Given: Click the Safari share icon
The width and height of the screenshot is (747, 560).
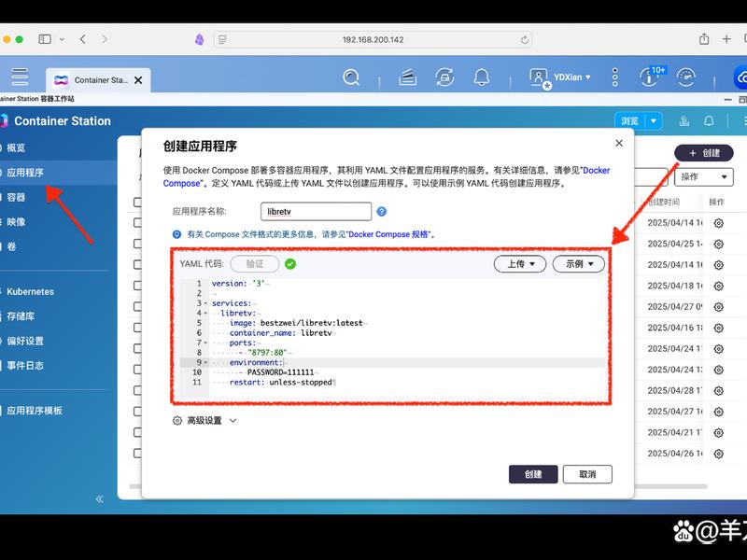Looking at the screenshot, I should pyautogui.click(x=704, y=38).
